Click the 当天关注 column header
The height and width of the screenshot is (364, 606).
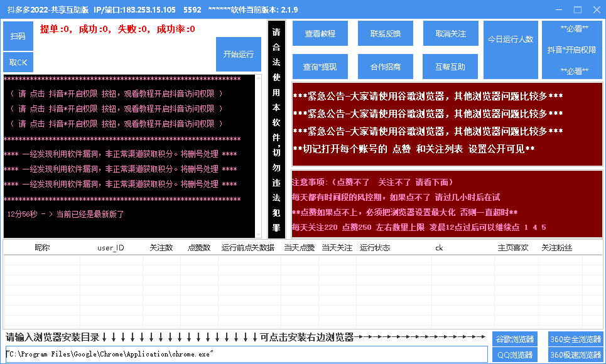point(337,248)
